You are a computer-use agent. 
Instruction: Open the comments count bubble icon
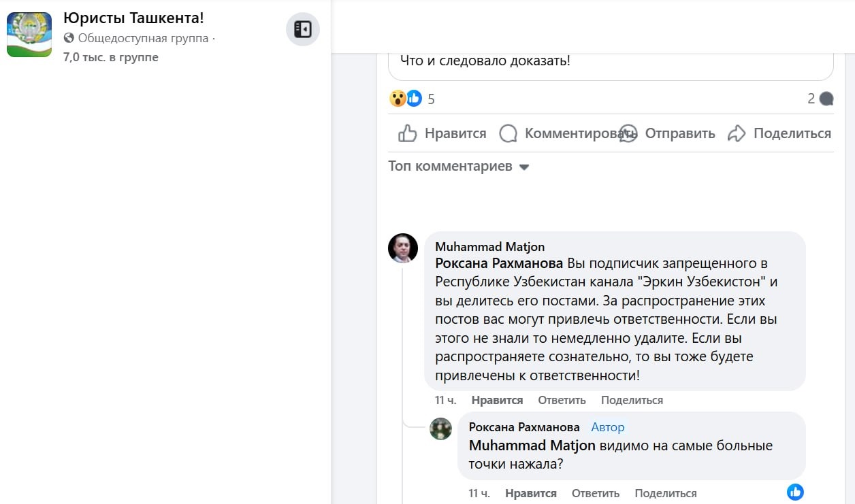[x=826, y=99]
